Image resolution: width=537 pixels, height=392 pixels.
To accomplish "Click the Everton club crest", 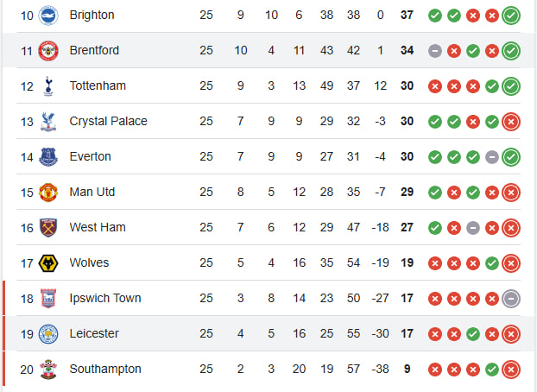I will 48,157.
